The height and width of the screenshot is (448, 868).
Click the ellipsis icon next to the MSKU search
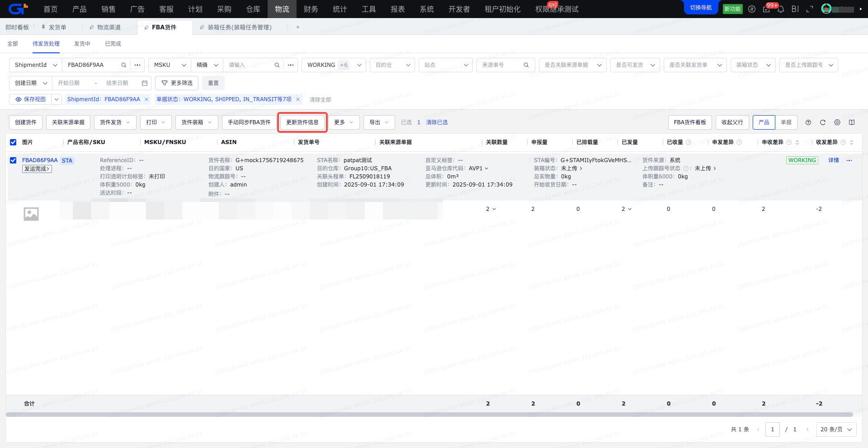tap(291, 65)
